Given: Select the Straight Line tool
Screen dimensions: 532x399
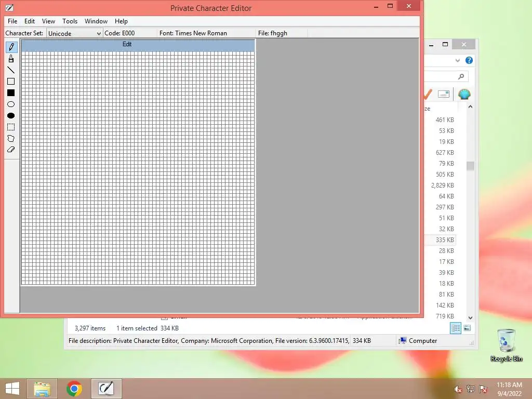Looking at the screenshot, I should pos(11,70).
